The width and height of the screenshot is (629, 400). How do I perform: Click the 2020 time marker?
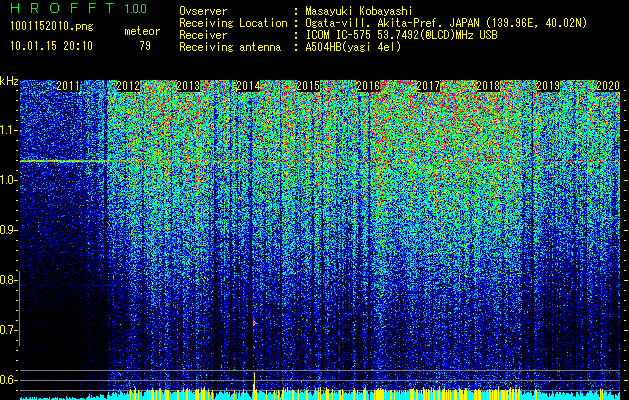pos(608,86)
